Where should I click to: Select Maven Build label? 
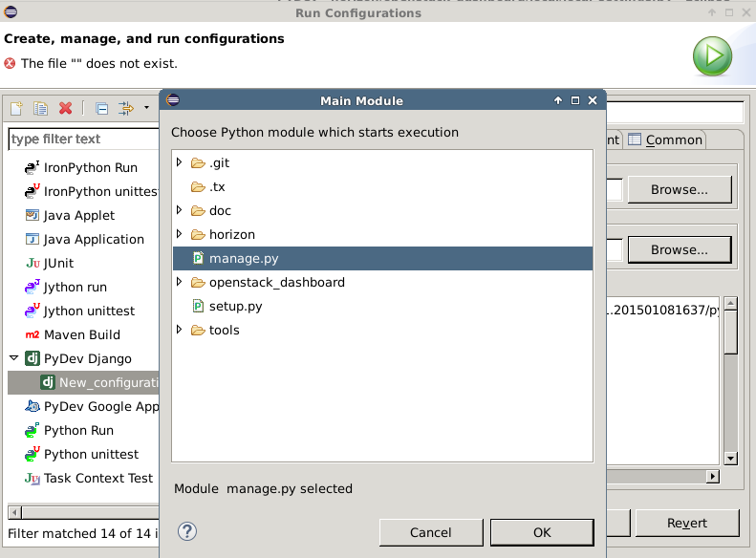(x=82, y=335)
